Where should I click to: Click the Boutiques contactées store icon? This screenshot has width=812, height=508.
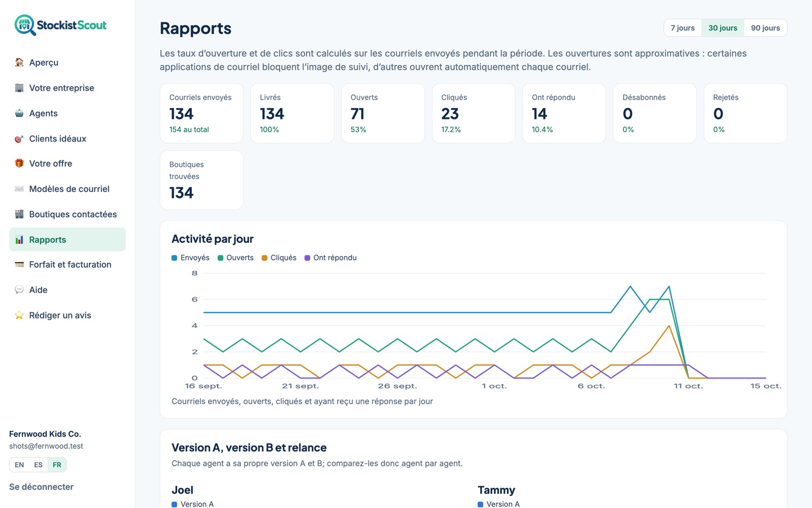tap(19, 214)
